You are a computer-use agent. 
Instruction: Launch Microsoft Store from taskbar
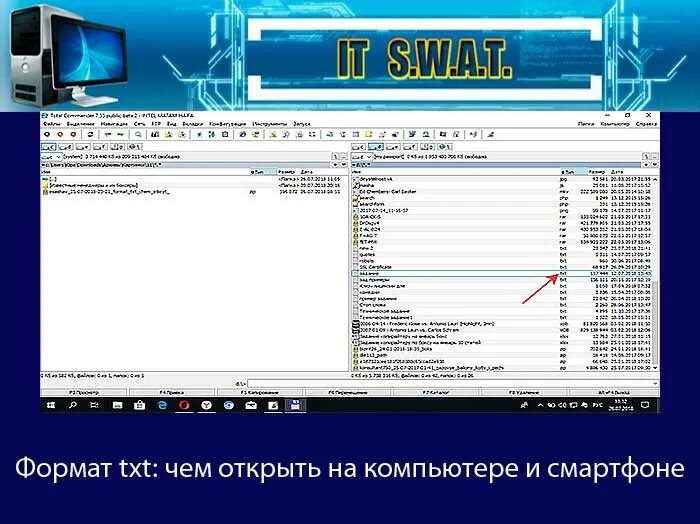click(x=139, y=405)
